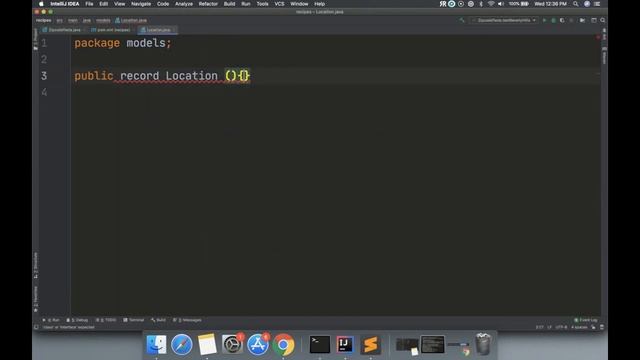Open Finder from the Dock
Image resolution: width=640 pixels, height=360 pixels.
[156, 344]
